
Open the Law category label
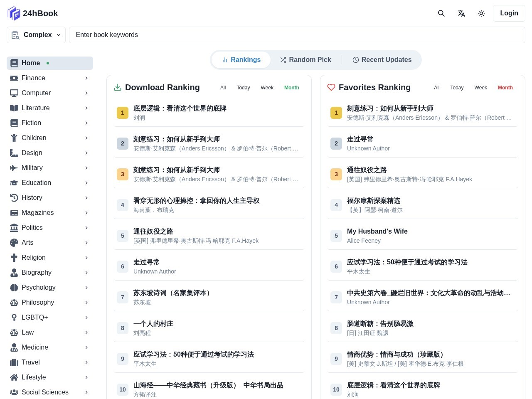click(28, 332)
